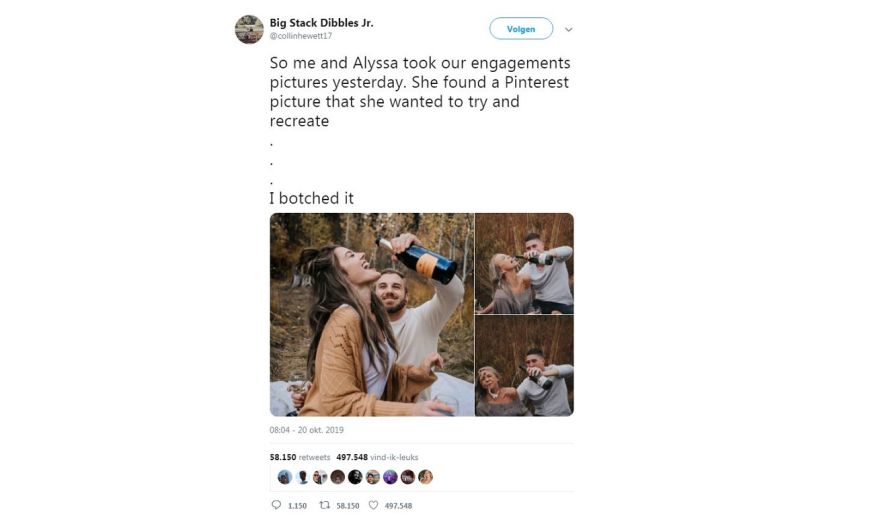Open the Big Stack Dibbles Jr. display name
Image resolution: width=874 pixels, height=526 pixels.
[x=321, y=22]
